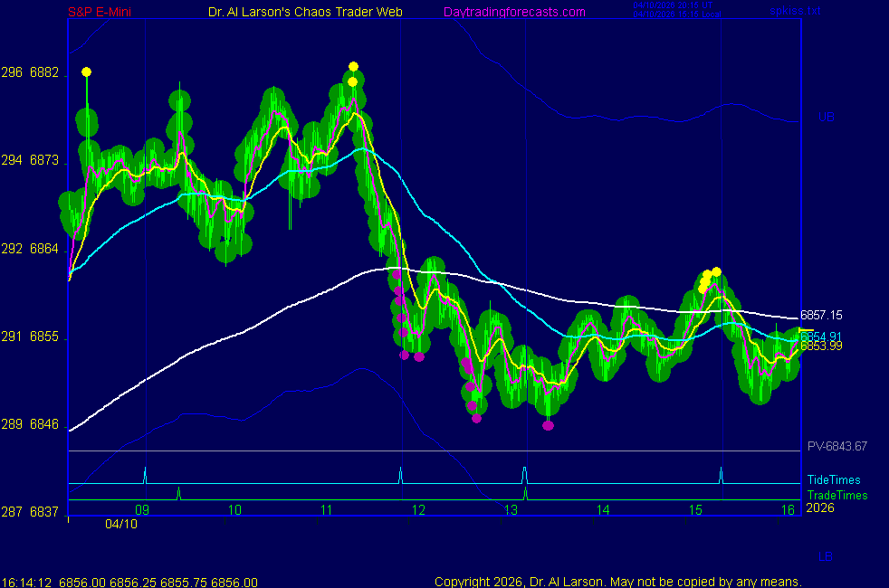Select the TideTimes spike near 11:50
The height and width of the screenshot is (588, 889).
(400, 474)
